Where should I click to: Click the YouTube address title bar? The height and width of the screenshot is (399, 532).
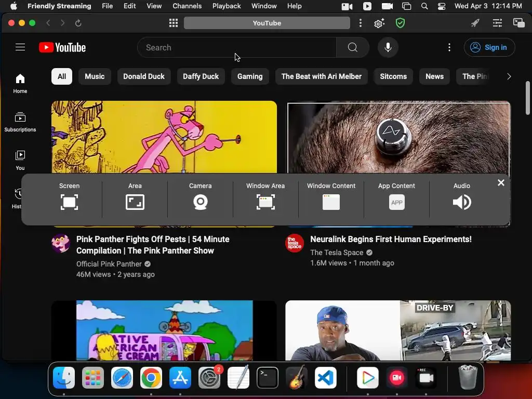pos(267,23)
